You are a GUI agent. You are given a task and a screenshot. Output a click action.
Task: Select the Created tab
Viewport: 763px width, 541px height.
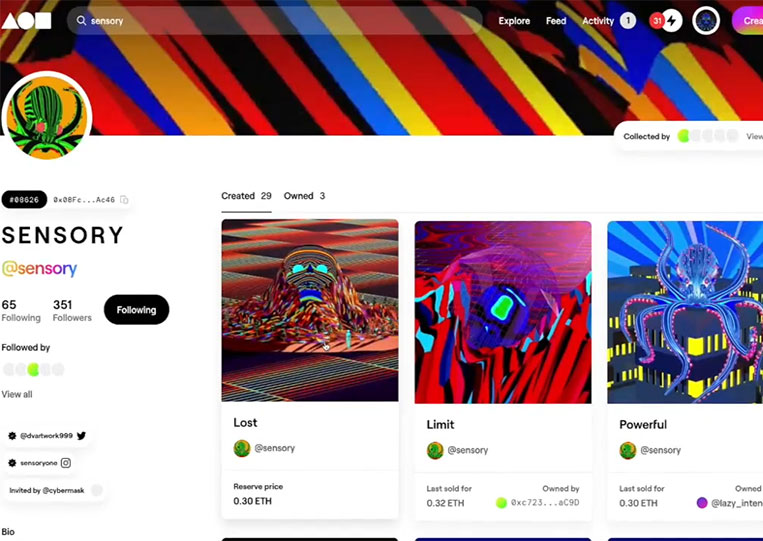pyautogui.click(x=246, y=196)
